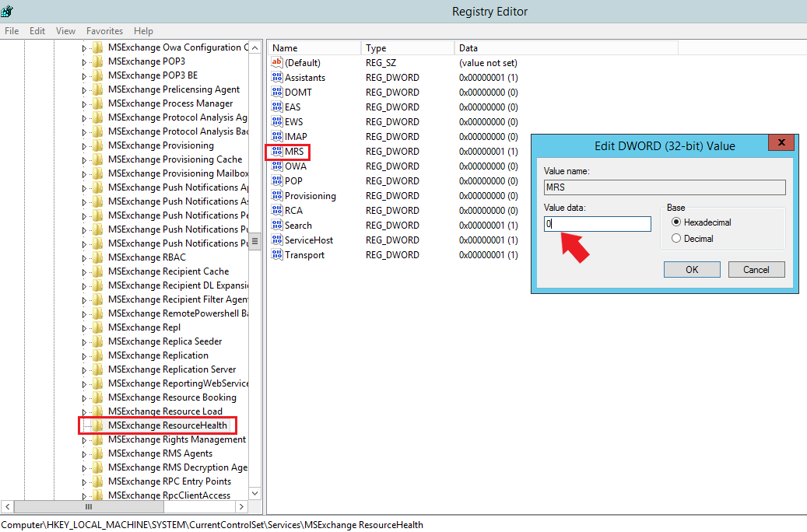Expand the MSExchange Replica Seeder key

[x=84, y=342]
